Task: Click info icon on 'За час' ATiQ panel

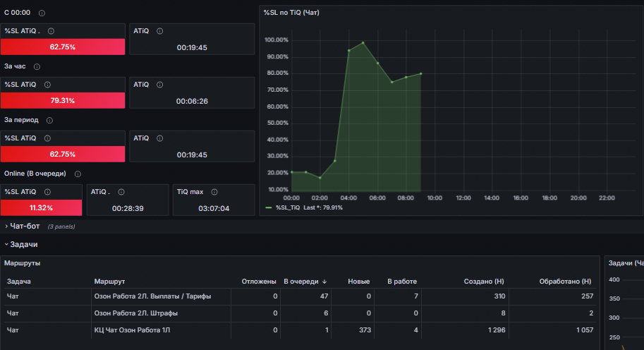Action: pyautogui.click(x=160, y=85)
